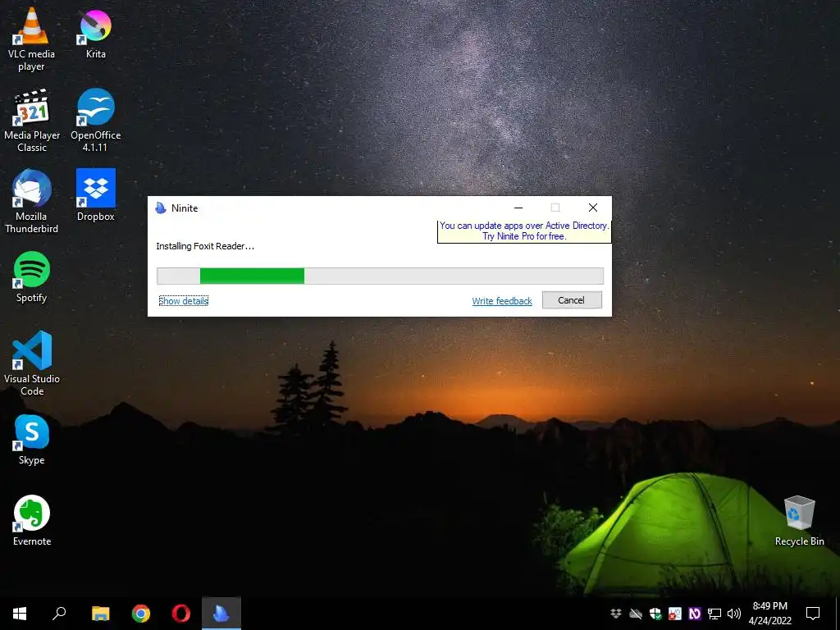Select the Krita desktop icon
The width and height of the screenshot is (840, 630).
click(x=95, y=33)
